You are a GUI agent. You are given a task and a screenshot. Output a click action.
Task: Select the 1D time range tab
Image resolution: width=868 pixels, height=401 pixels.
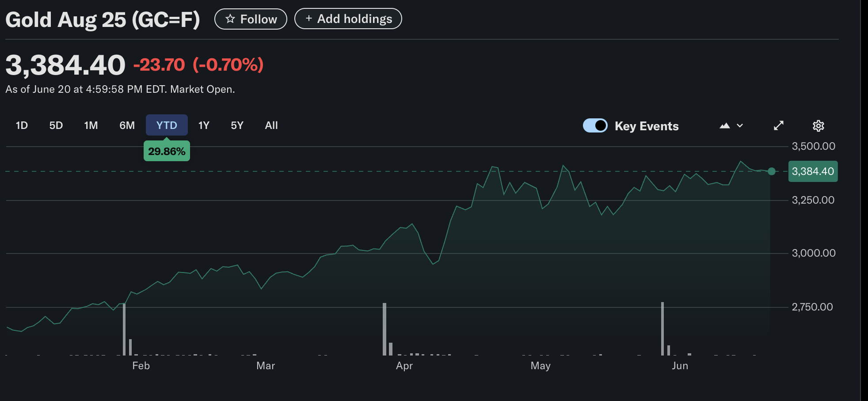click(x=22, y=125)
